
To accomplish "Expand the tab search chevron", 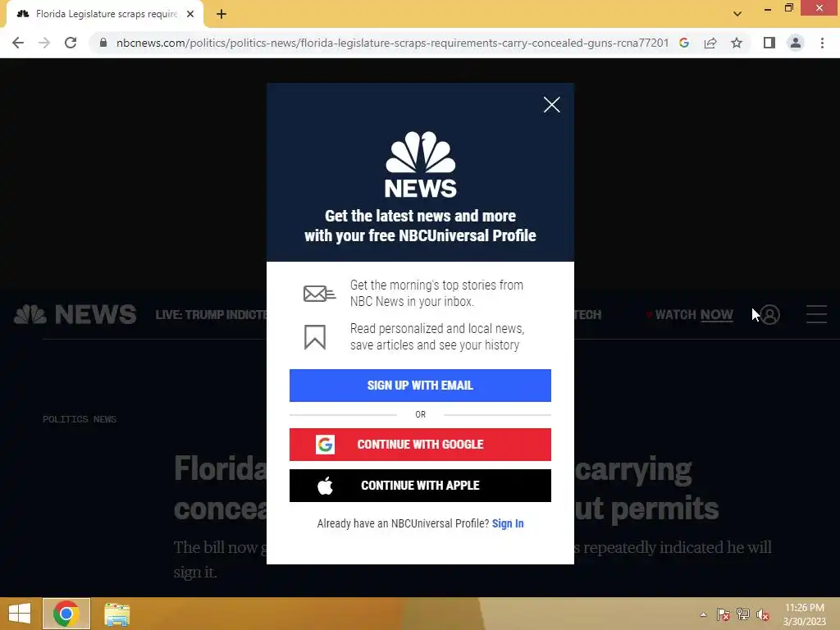I will click(737, 14).
